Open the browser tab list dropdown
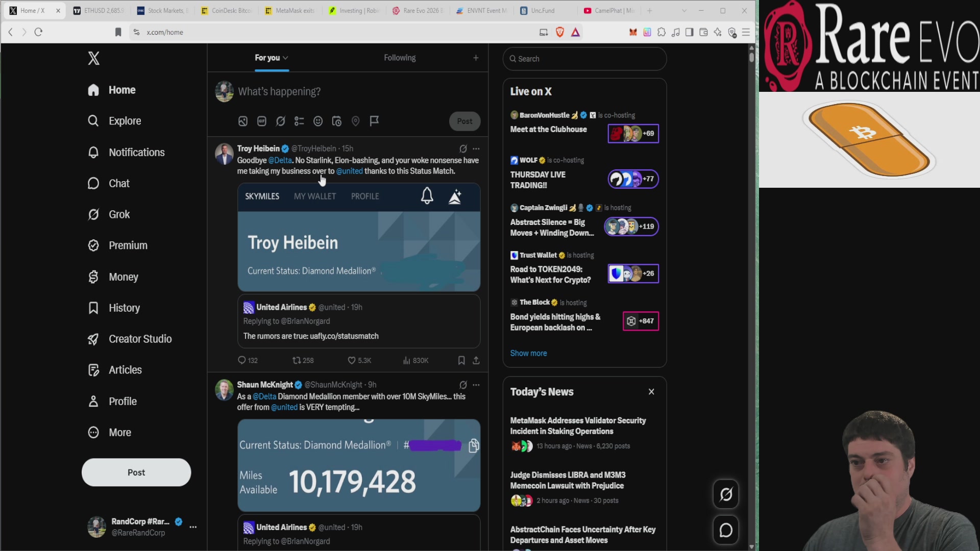The image size is (980, 551). [x=684, y=10]
